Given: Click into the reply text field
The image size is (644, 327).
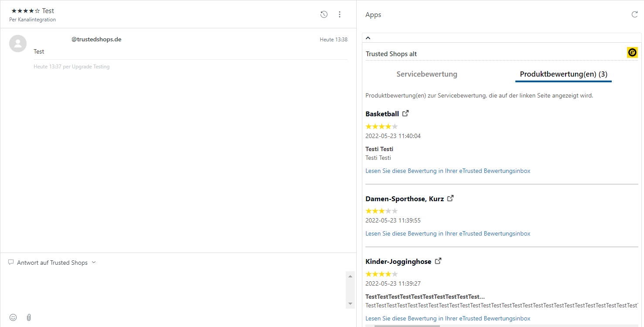Looking at the screenshot, I should tap(174, 290).
